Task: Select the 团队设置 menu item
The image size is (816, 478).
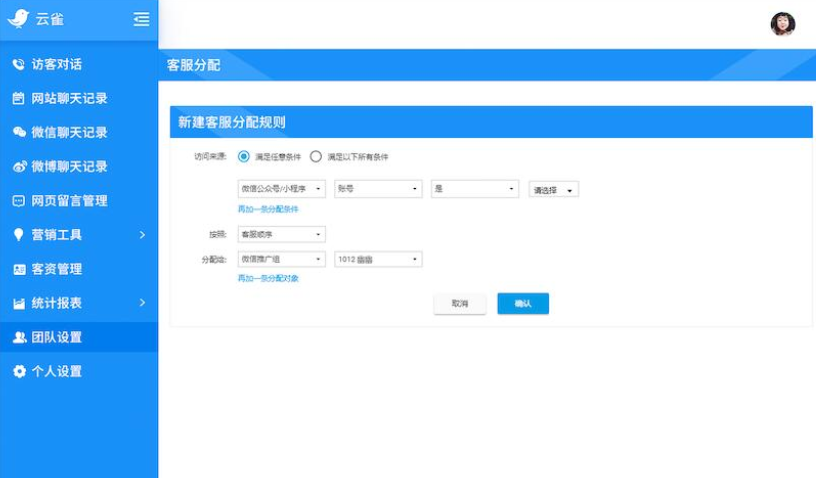Action: click(79, 337)
